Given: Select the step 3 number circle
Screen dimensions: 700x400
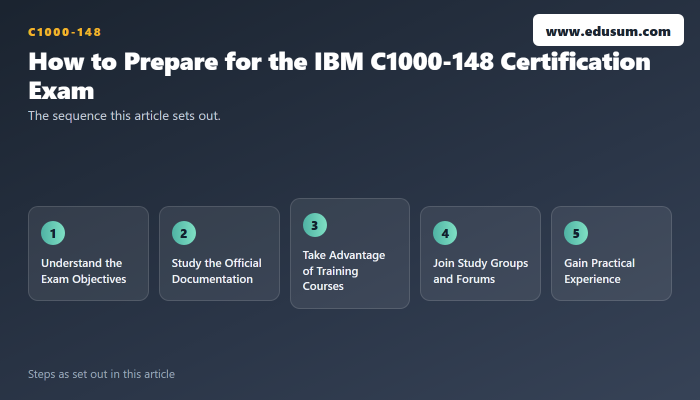Looking at the screenshot, I should (x=315, y=225).
